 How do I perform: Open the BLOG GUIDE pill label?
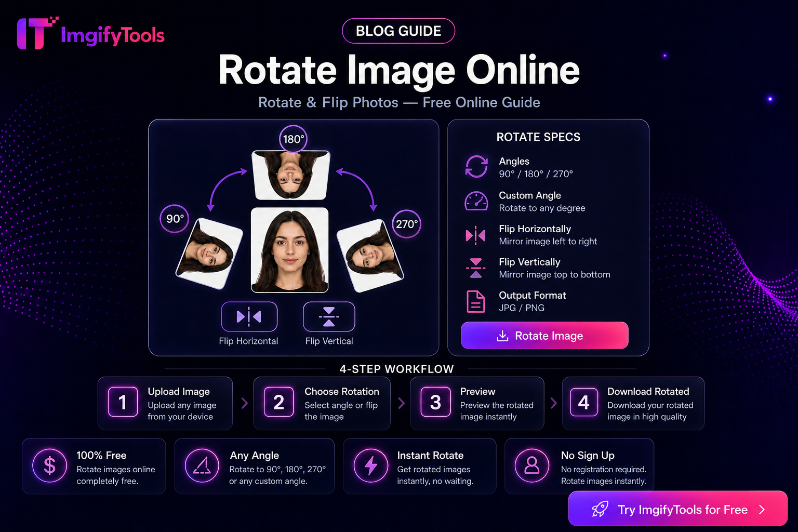click(x=398, y=31)
